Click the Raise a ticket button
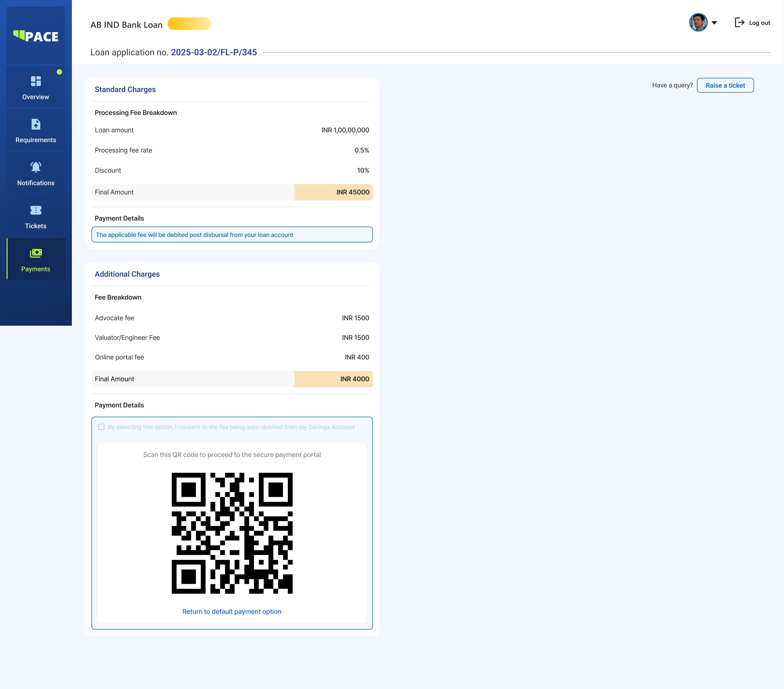Image resolution: width=784 pixels, height=689 pixels. point(725,85)
